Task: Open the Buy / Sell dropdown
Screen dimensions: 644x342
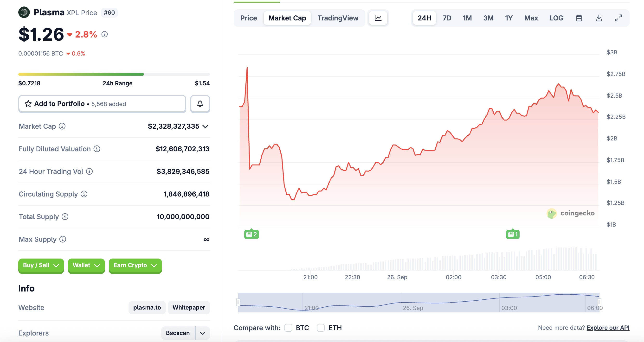Action: coord(41,265)
